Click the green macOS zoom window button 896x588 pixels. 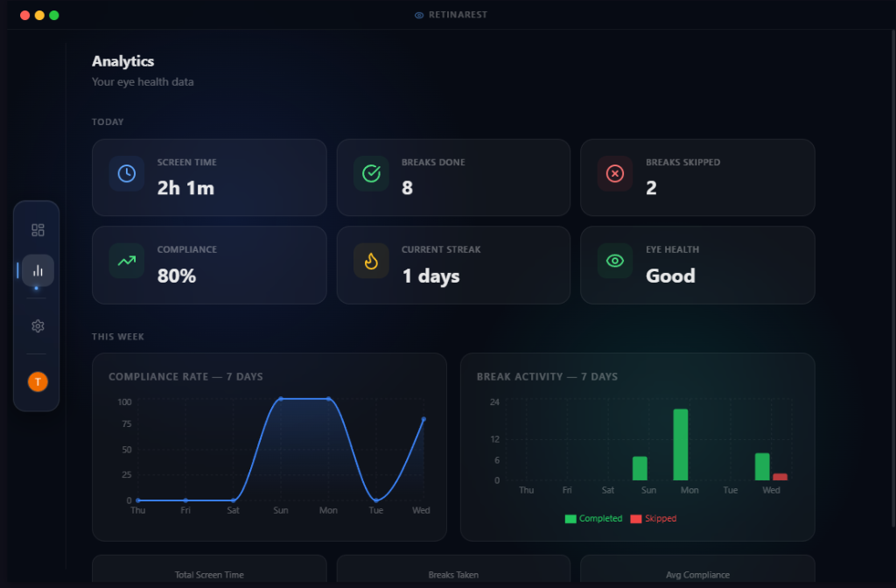(x=54, y=16)
